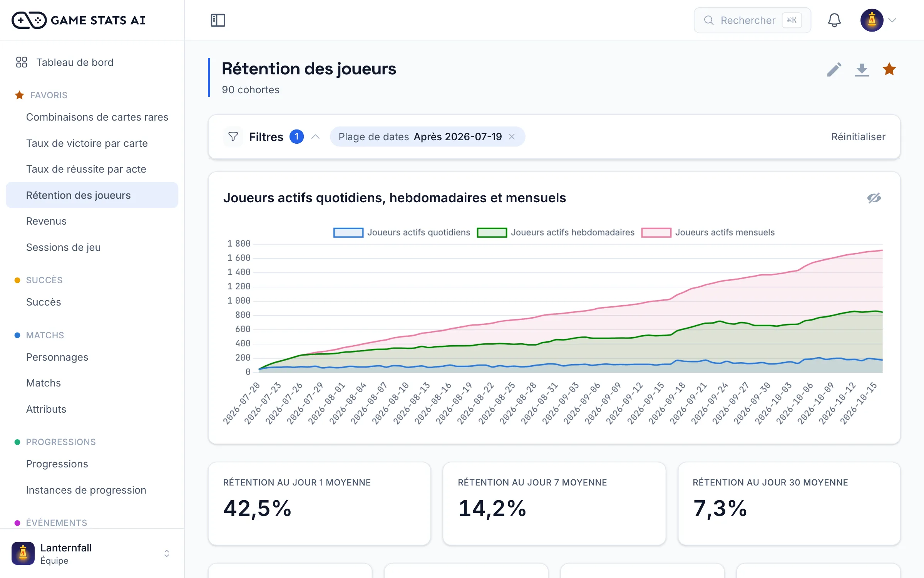Open the Progressions page
Image resolution: width=924 pixels, height=578 pixels.
pyautogui.click(x=92, y=464)
